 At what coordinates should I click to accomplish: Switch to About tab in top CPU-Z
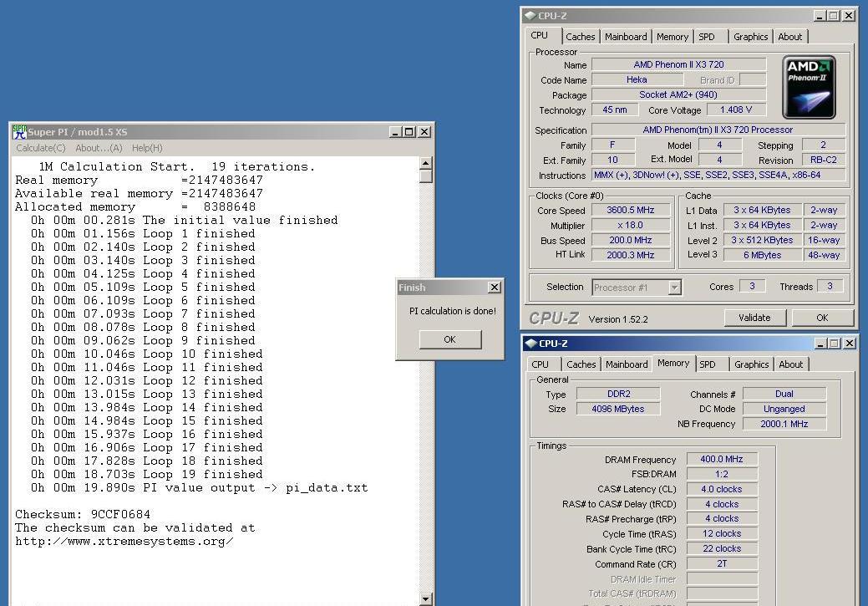(790, 37)
